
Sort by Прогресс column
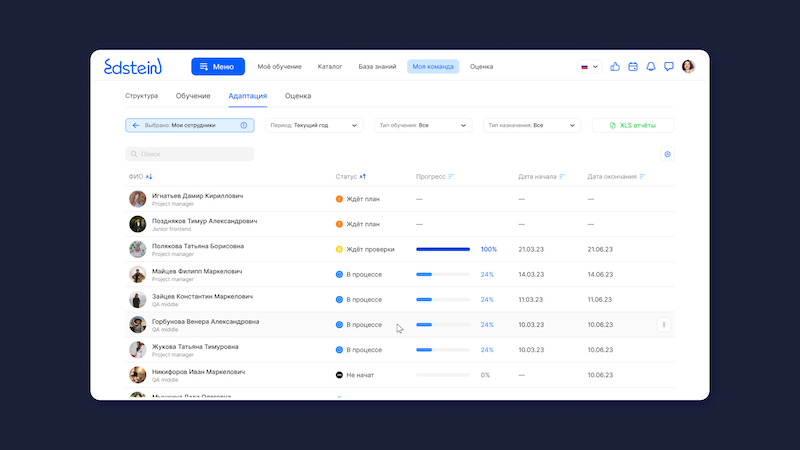pos(435,177)
